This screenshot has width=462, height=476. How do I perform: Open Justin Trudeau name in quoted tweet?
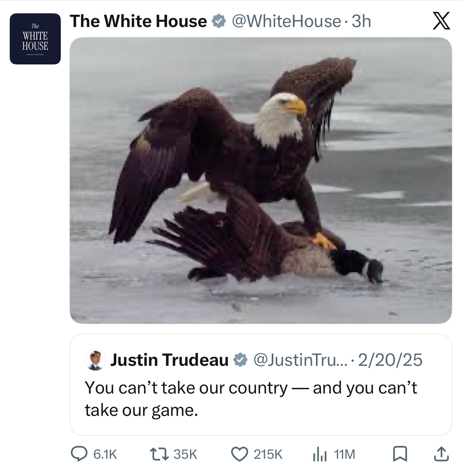tap(169, 360)
